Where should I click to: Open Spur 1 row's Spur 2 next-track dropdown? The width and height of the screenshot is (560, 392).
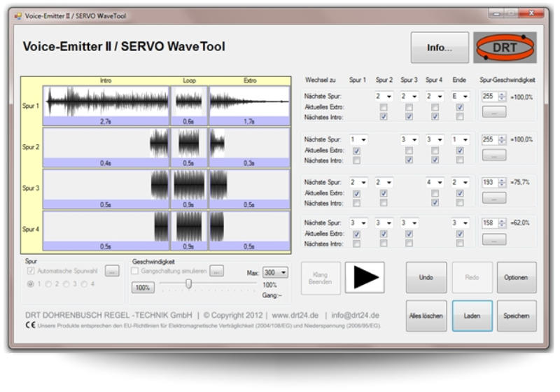(x=384, y=97)
